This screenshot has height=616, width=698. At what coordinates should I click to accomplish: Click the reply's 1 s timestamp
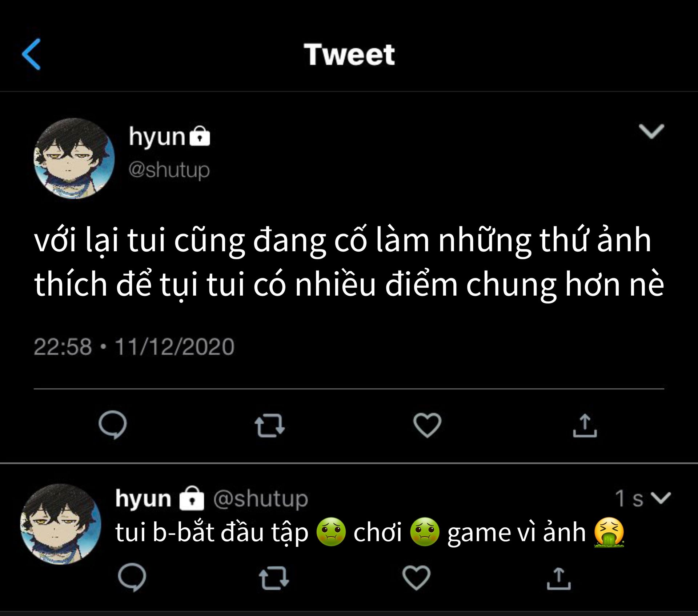tap(629, 498)
